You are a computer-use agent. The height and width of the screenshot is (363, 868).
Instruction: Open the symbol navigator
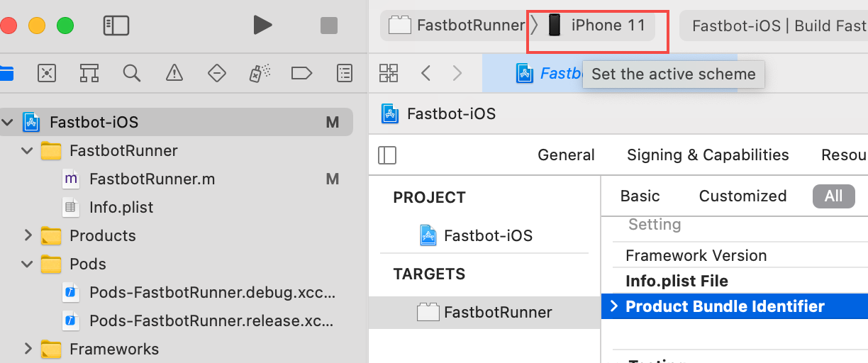pos(89,72)
